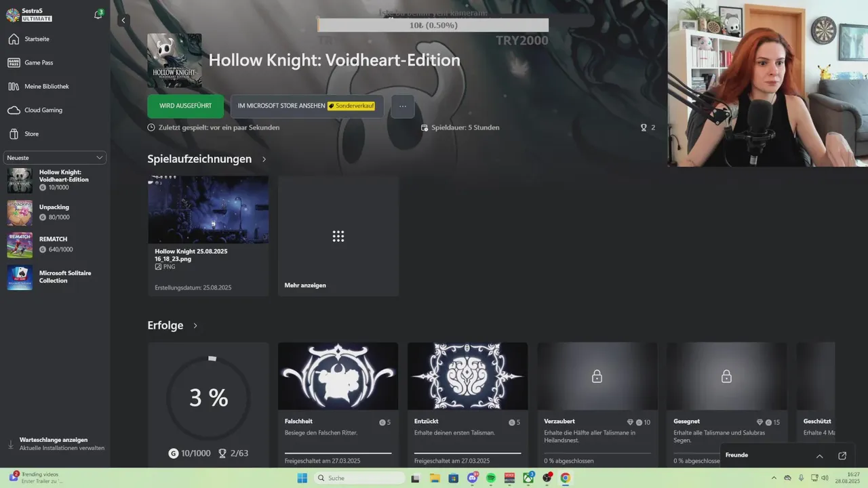This screenshot has height=488, width=868.
Task: Open the notifications bell icon
Action: click(98, 14)
